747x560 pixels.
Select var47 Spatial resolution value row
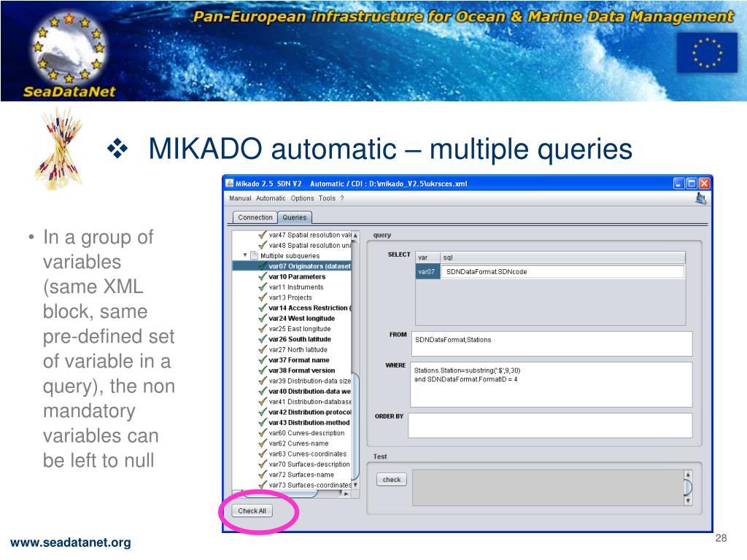pos(304,235)
